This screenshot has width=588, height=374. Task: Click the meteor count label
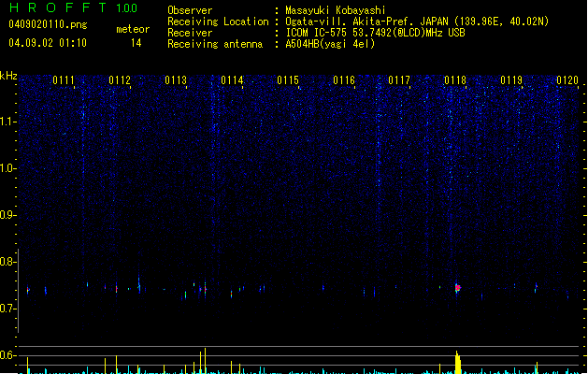point(133,29)
